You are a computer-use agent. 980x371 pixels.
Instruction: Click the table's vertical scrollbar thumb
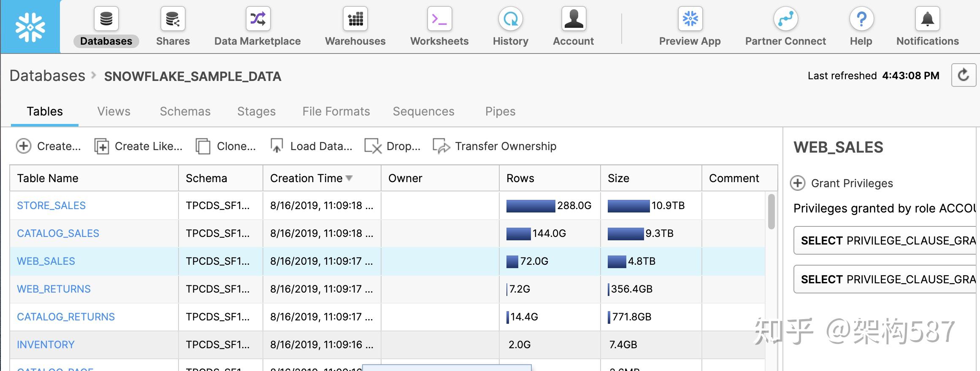(771, 211)
